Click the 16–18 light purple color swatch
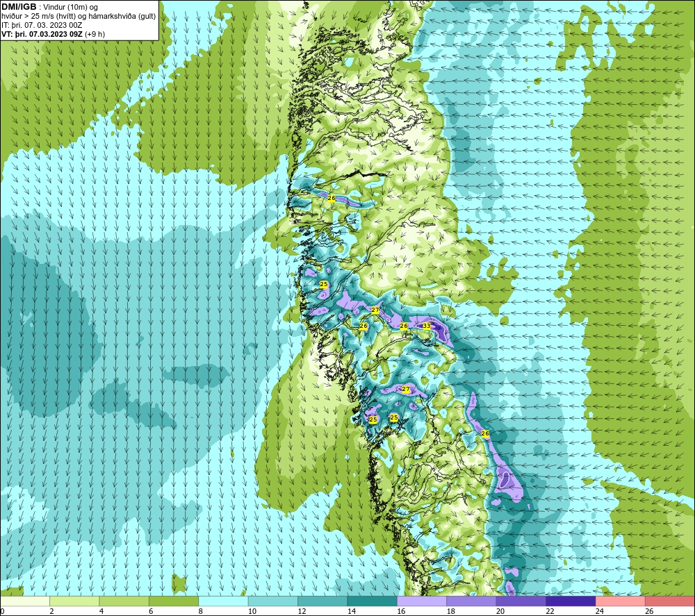695x616 pixels. coord(422,601)
